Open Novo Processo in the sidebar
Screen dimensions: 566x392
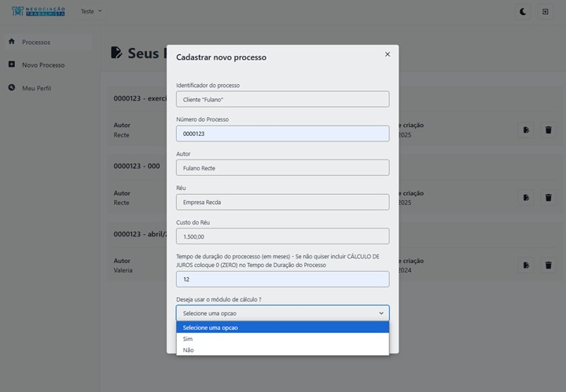[49, 65]
